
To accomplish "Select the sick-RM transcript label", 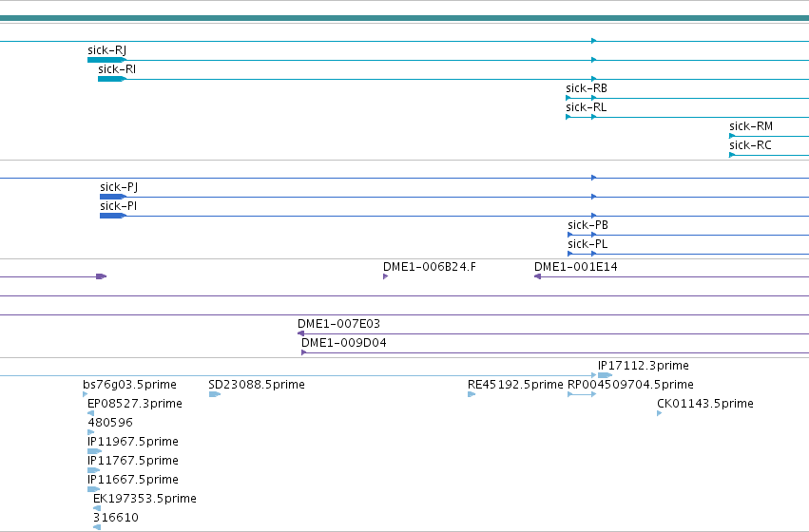I will 751,126.
